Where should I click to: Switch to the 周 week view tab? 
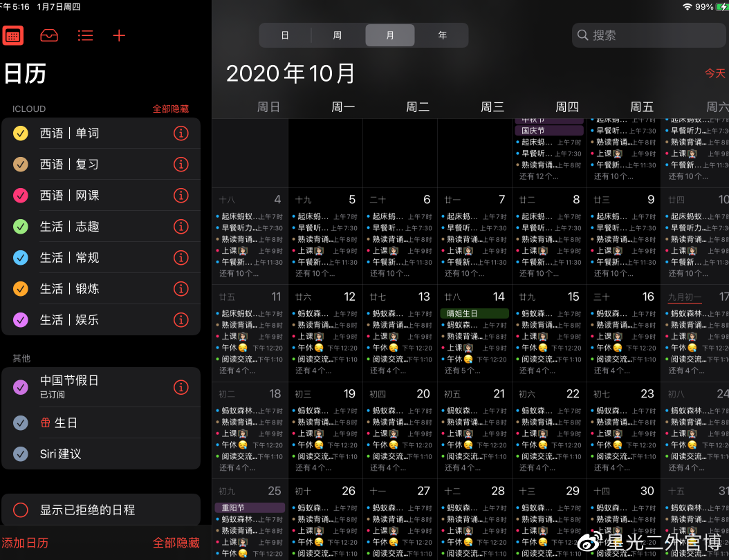[x=338, y=35]
